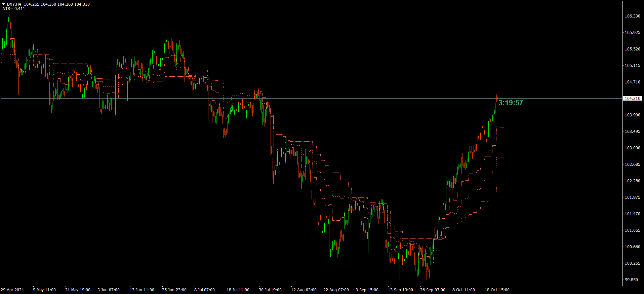Click the 9 May 11:00 time label
This screenshot has width=644, height=294.
tap(44, 290)
